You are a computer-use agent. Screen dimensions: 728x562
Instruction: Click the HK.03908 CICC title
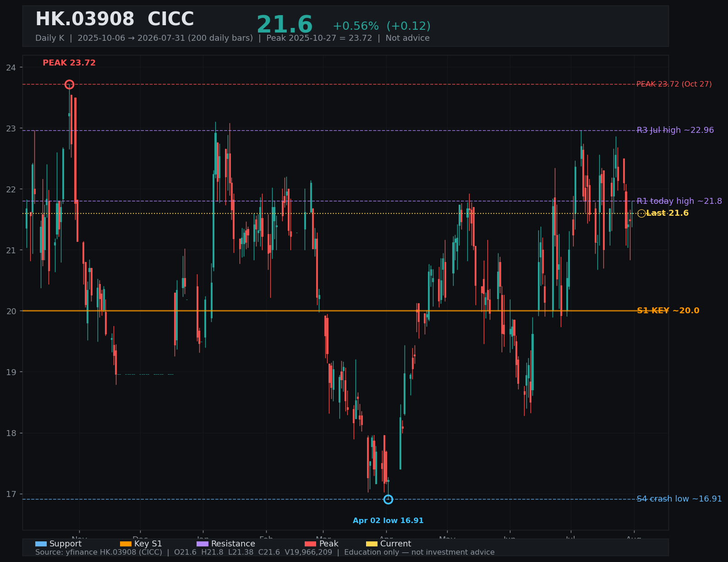point(115,20)
